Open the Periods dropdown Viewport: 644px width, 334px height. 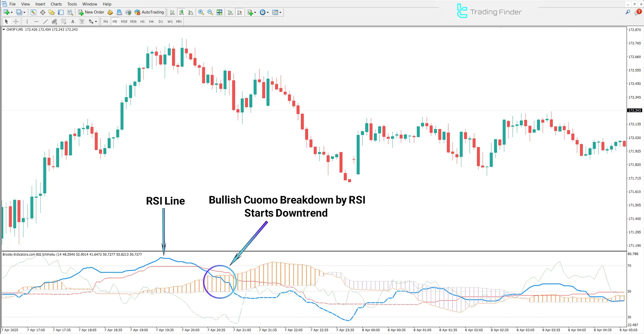(x=267, y=12)
